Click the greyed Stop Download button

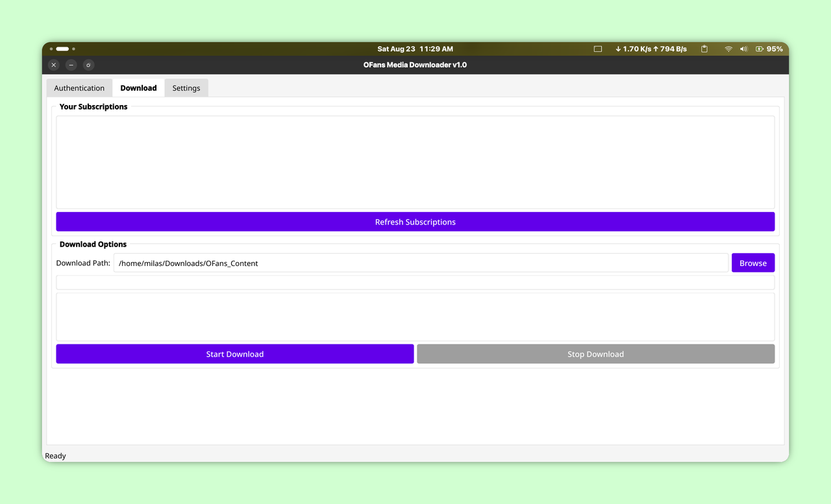(596, 354)
